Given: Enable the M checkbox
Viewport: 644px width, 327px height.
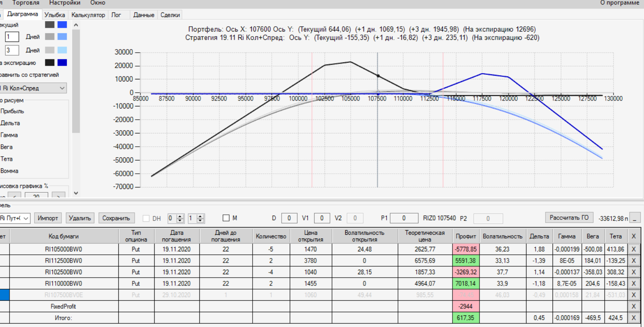Looking at the screenshot, I should coord(226,218).
